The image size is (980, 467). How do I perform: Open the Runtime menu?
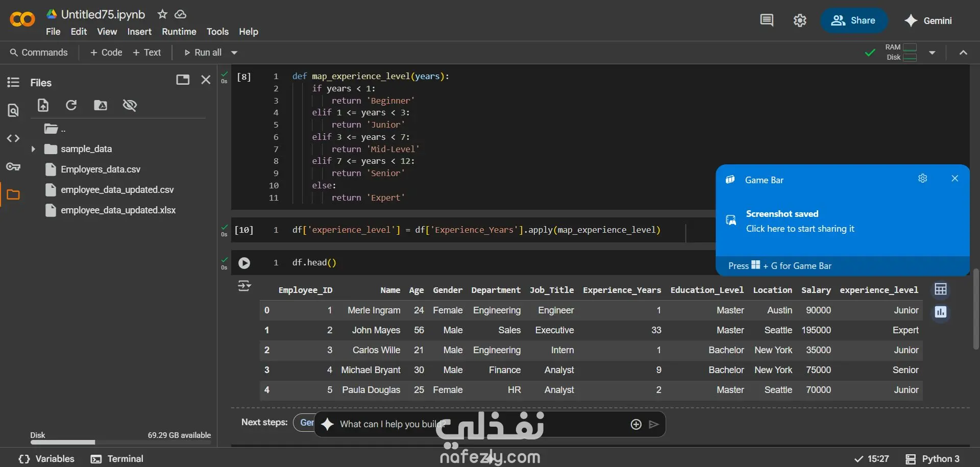coord(179,32)
